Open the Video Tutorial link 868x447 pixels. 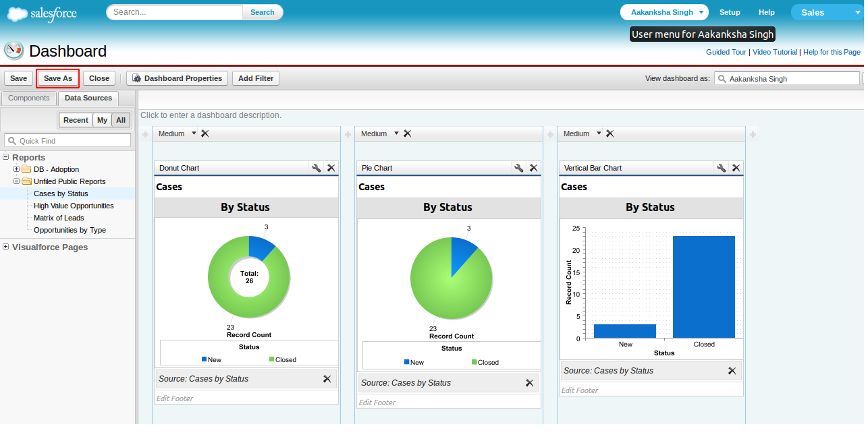click(774, 52)
